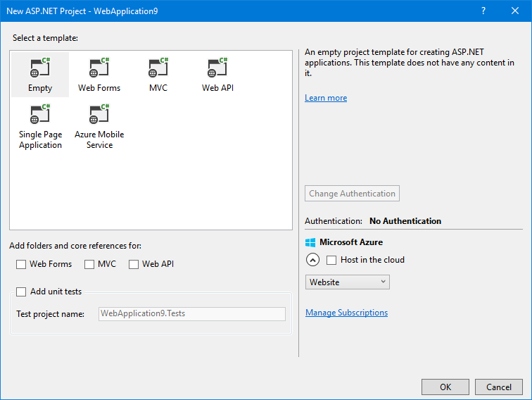Click the Test project name field
Screen dimensions: 532x400
[192, 314]
